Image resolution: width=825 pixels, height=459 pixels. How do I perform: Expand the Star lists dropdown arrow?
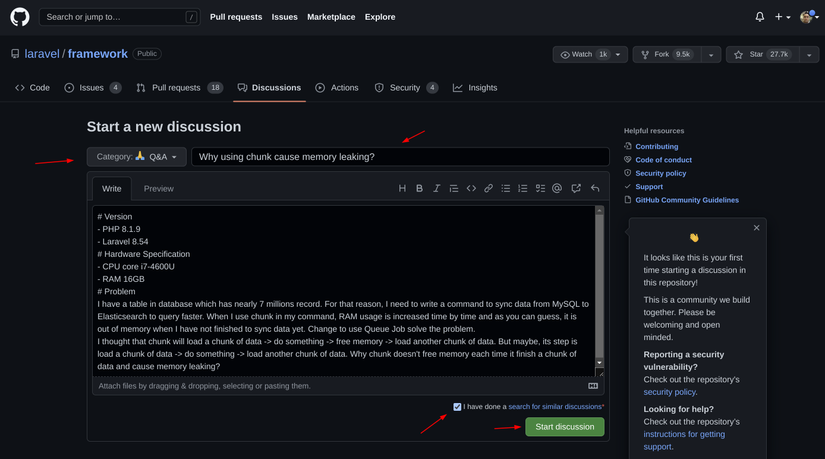click(809, 54)
